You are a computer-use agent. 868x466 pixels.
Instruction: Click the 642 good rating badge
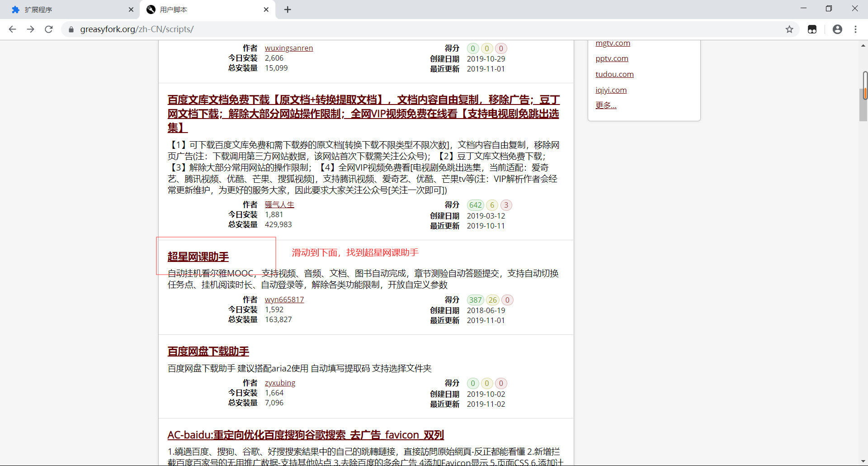point(475,205)
